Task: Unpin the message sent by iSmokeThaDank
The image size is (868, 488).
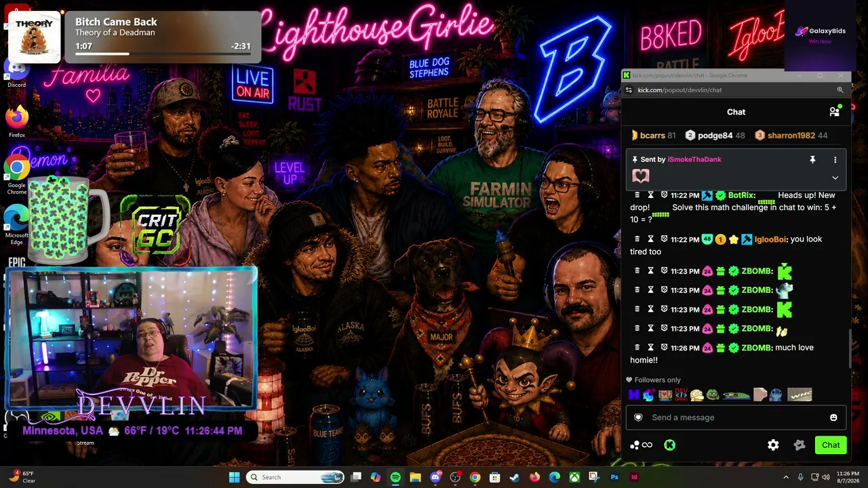Action: (812, 159)
